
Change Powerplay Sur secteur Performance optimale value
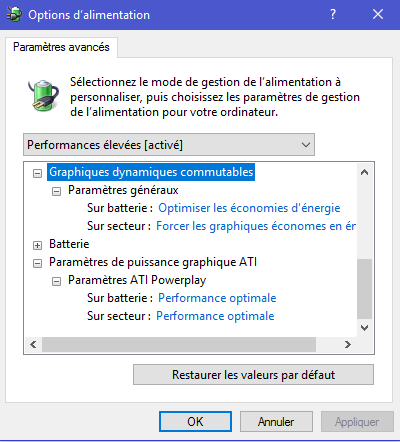tap(215, 316)
